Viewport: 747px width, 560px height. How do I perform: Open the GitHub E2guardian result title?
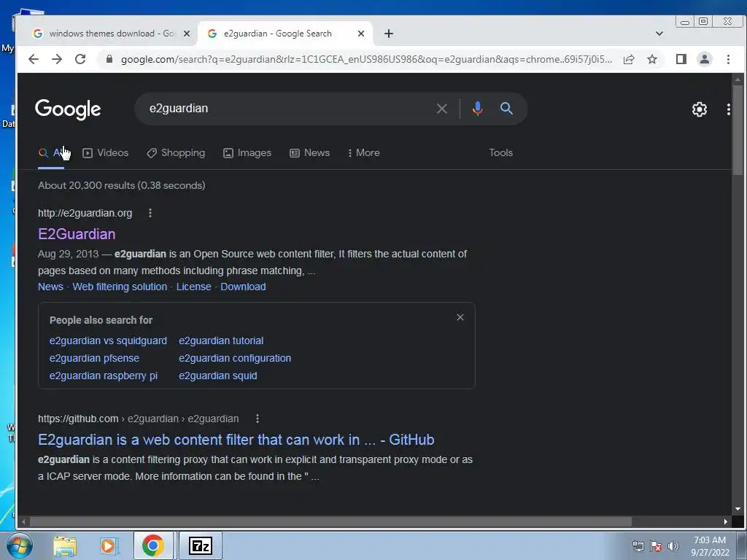(x=236, y=440)
